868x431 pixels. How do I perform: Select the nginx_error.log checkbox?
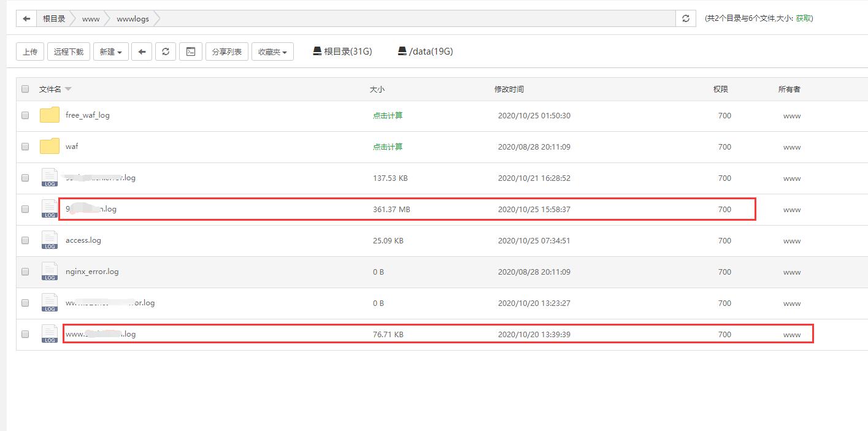coord(25,272)
